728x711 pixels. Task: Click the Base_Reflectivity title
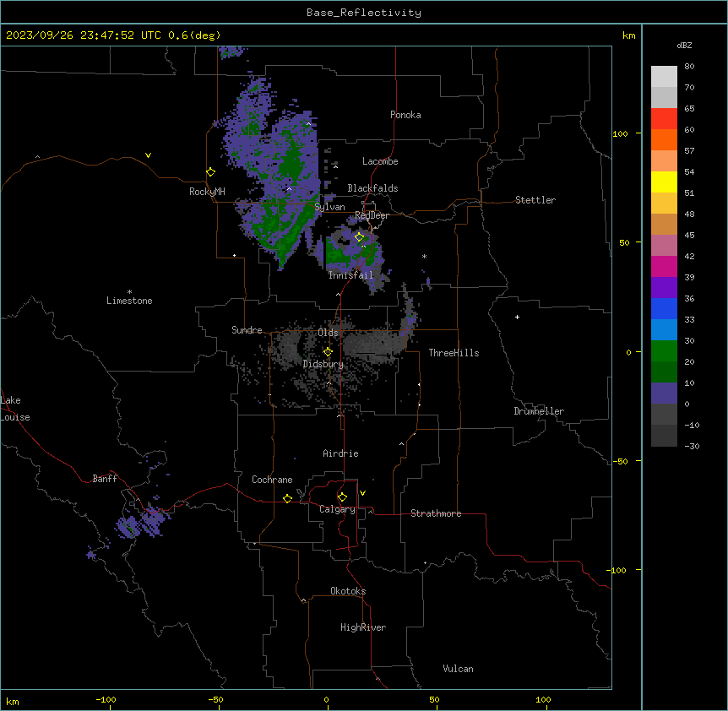[364, 13]
